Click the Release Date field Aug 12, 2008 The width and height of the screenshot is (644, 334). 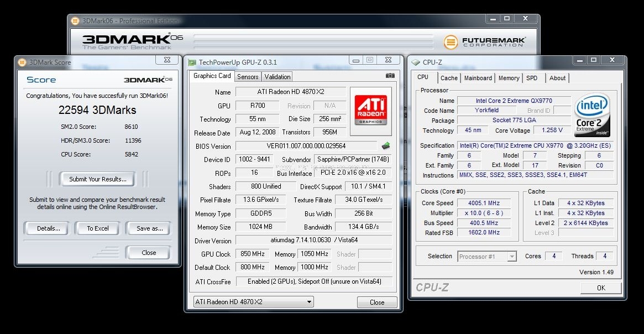(258, 132)
